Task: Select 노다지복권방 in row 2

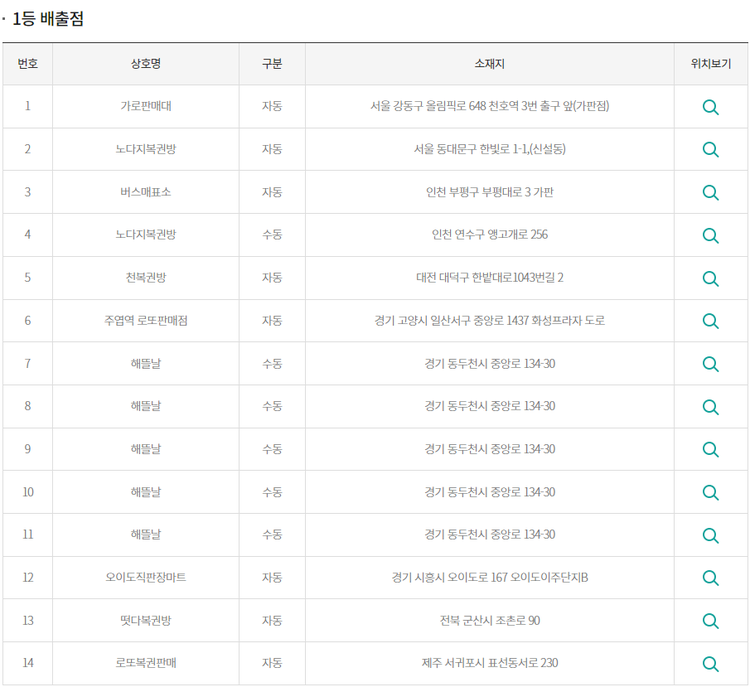Action: click(x=146, y=149)
